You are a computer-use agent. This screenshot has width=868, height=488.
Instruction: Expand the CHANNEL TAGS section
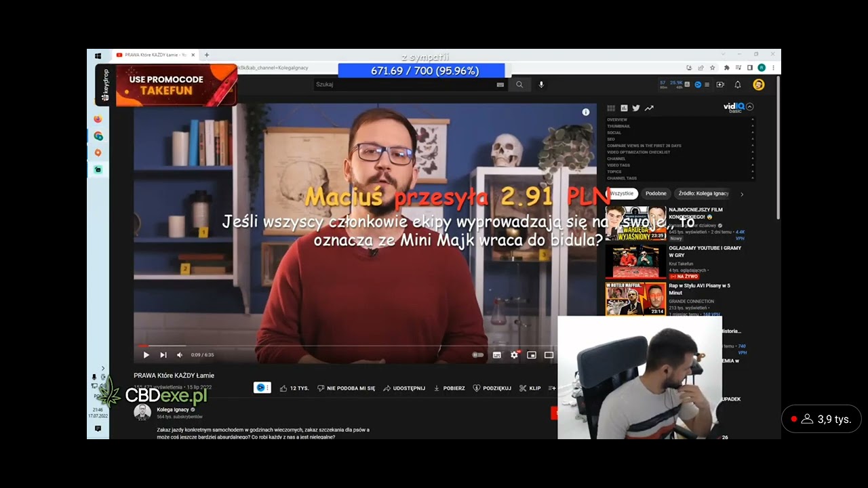tap(681, 178)
